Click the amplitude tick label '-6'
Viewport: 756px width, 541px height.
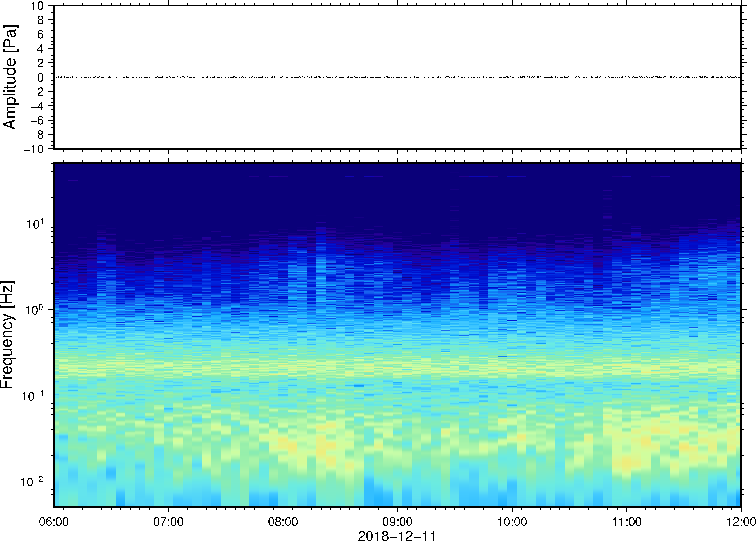[x=37, y=120]
